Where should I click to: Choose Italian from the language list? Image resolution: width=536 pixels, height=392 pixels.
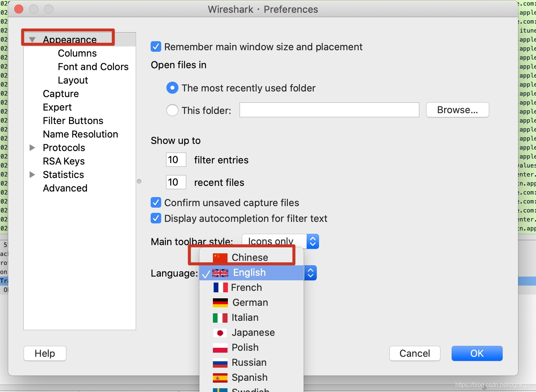pyautogui.click(x=251, y=318)
